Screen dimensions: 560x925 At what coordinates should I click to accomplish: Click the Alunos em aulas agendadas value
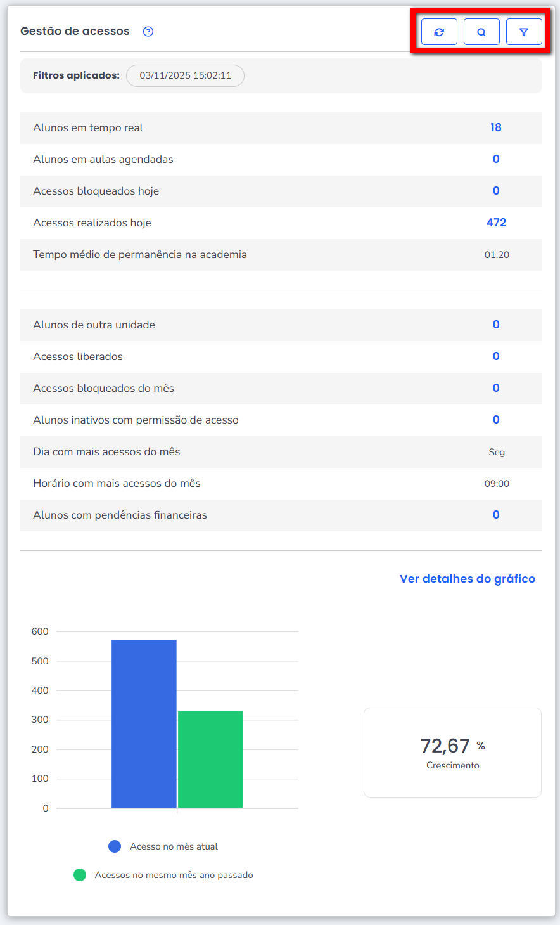point(495,159)
